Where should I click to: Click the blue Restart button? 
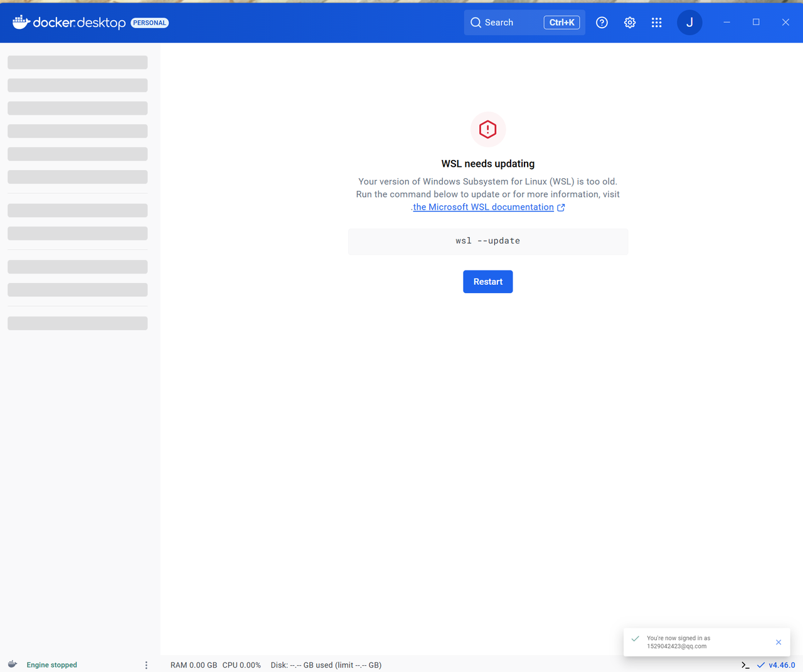488,282
